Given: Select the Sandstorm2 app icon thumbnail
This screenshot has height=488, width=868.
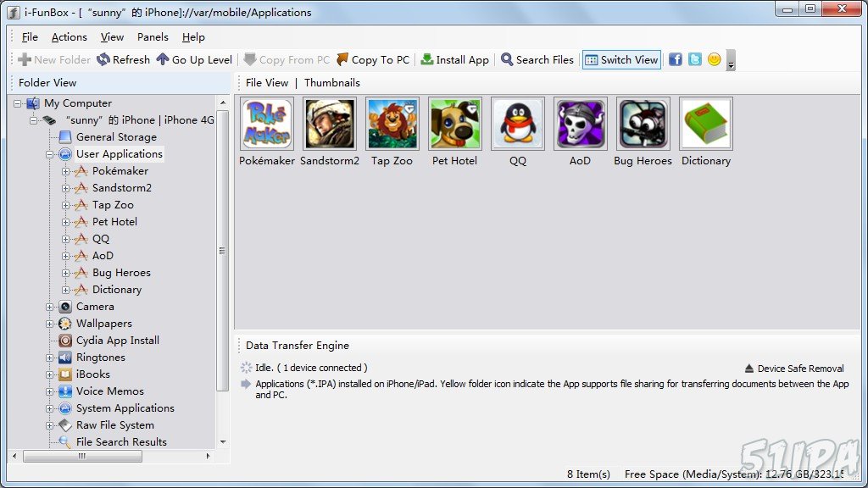Looking at the screenshot, I should (330, 124).
